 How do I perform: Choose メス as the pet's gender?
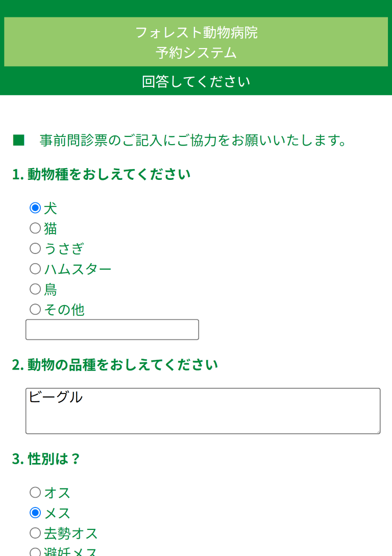[34, 513]
